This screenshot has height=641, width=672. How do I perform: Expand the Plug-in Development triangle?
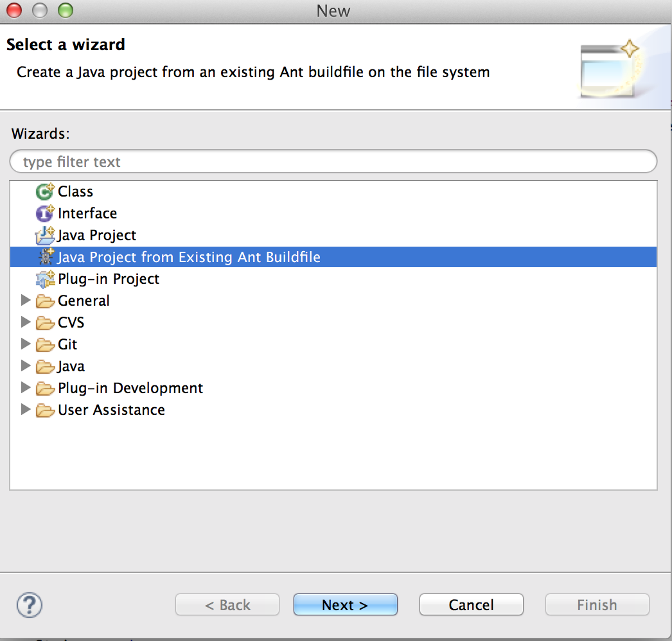[x=26, y=388]
